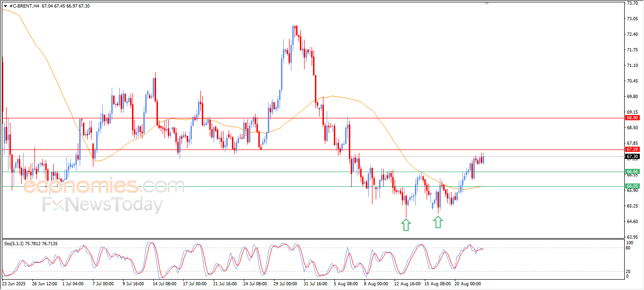The height and width of the screenshot is (290, 644).
Task: Click the 73.05 price axis label
Action: [x=632, y=19]
